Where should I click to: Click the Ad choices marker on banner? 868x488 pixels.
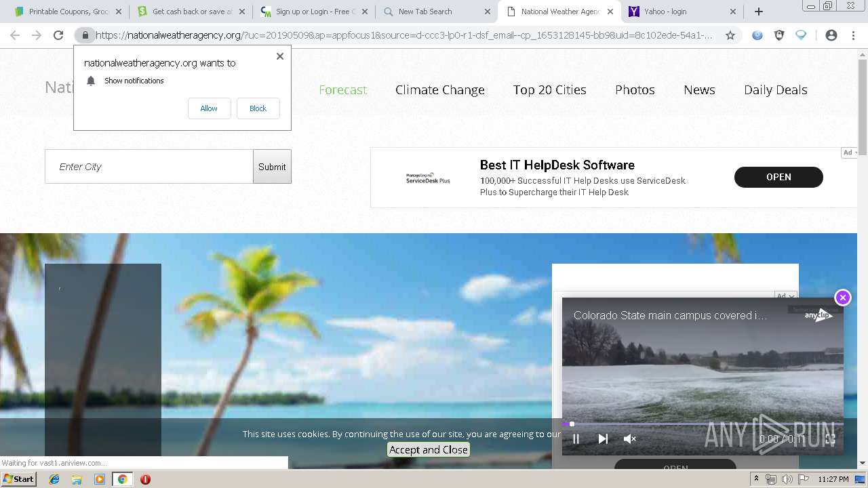click(x=849, y=152)
